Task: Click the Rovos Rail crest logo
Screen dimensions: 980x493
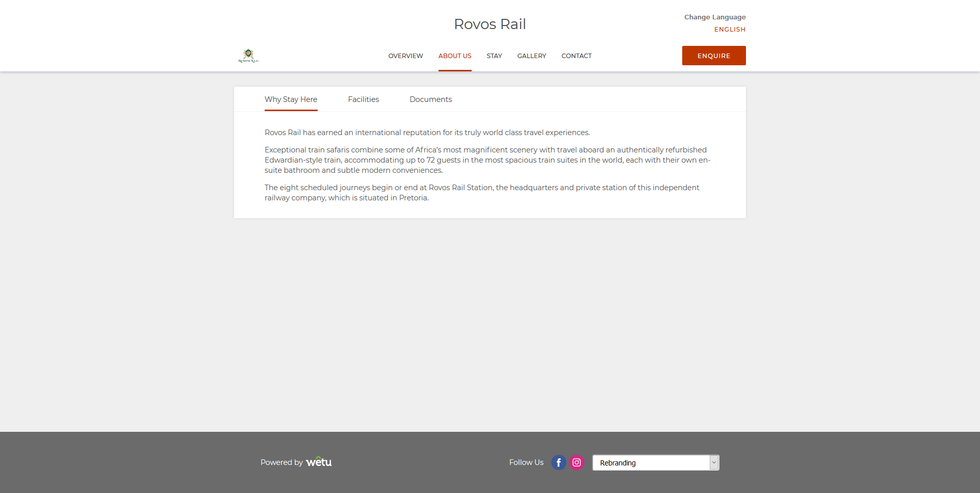Action: click(248, 56)
